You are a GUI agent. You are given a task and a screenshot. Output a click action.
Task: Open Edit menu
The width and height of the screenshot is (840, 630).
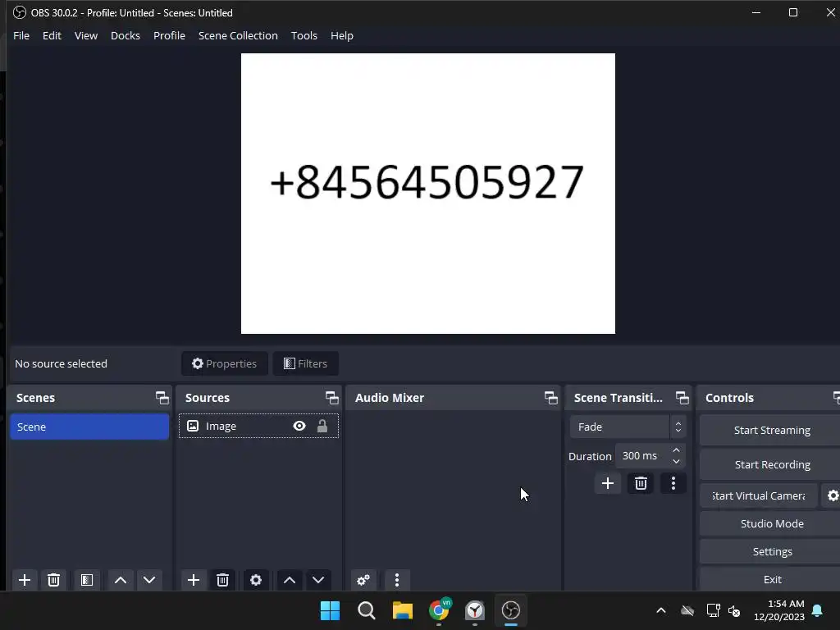coord(52,35)
